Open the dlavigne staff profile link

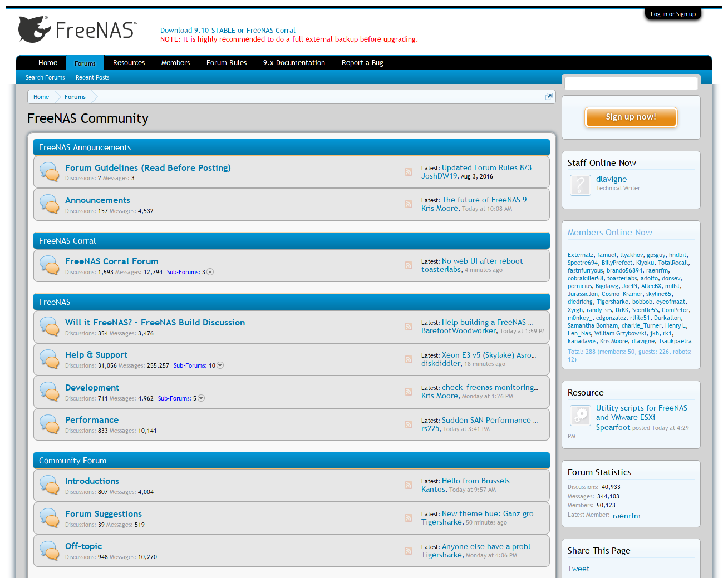pos(611,179)
